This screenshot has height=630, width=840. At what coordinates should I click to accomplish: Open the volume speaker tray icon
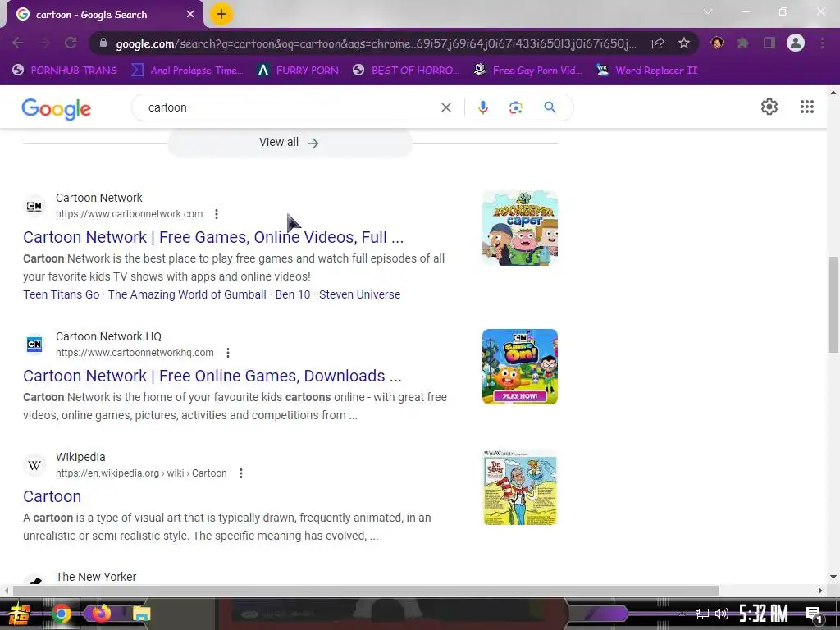pyautogui.click(x=722, y=614)
